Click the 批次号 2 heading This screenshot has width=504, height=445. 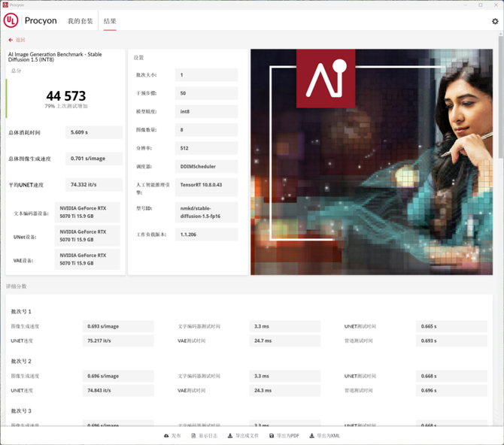(21, 361)
